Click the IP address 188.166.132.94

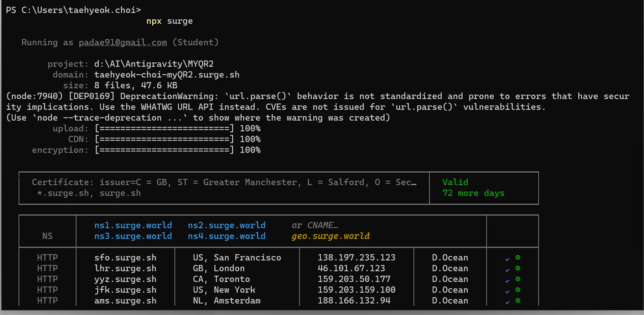point(354,301)
